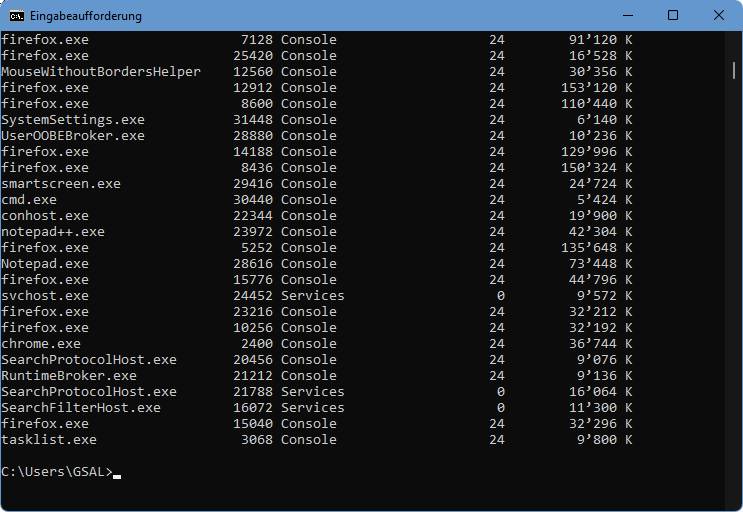Close the Eingabeaufforderung window
The width and height of the screenshot is (743, 512).
(x=719, y=16)
